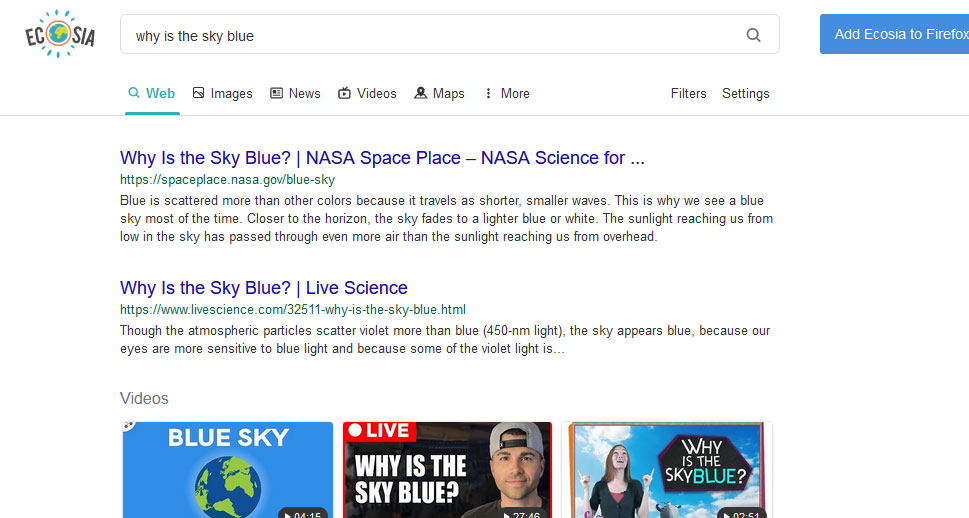Visit spaceplace.nasa.gov/blue-sky URL
The width and height of the screenshot is (969, 518).
[x=227, y=180]
